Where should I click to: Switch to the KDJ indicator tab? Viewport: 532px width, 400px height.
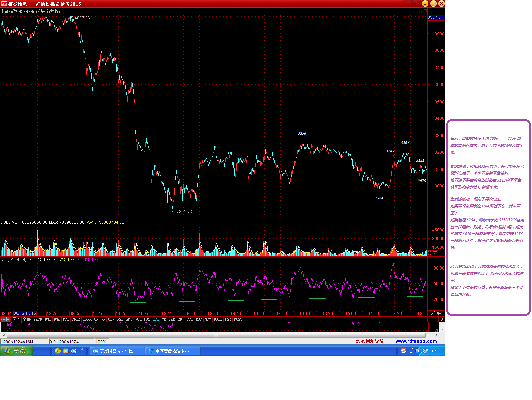[x=181, y=319]
